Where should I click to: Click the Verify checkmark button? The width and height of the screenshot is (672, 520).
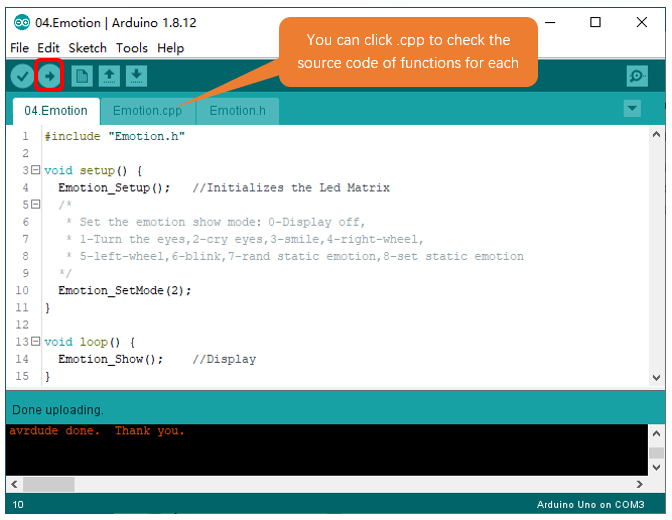(22, 77)
